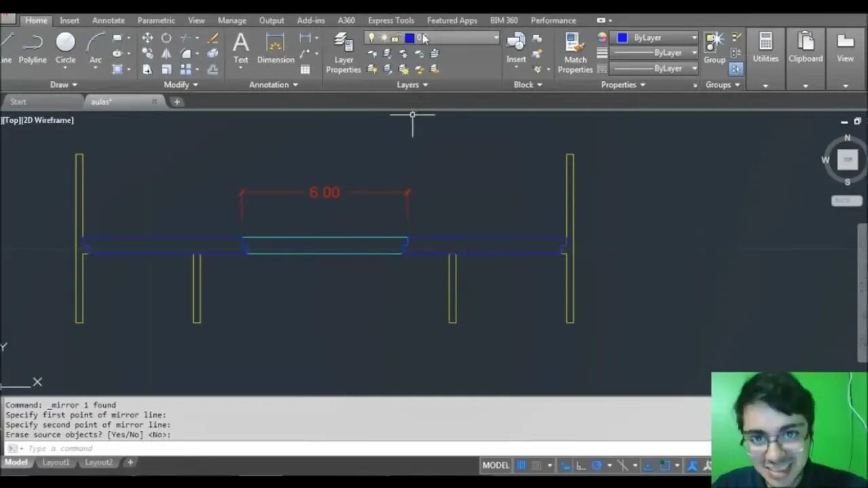Click the Explode tool icon
Image resolution: width=868 pixels, height=488 pixels.
213,54
